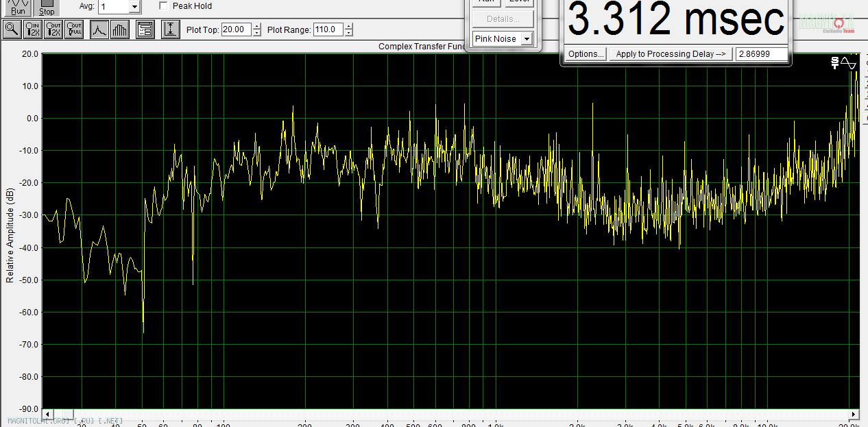Open the Avg dropdown

tap(134, 6)
